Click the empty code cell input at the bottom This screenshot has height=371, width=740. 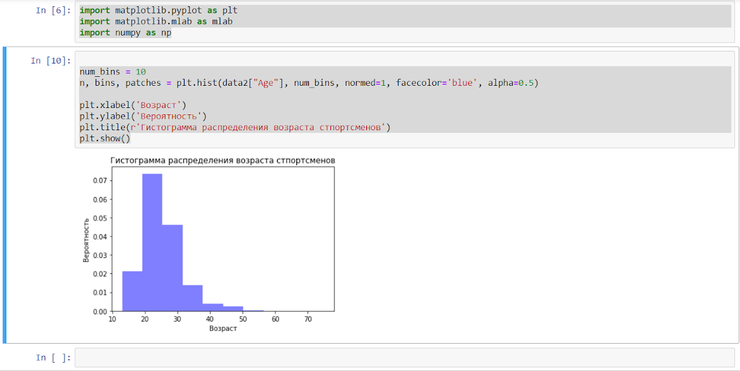pyautogui.click(x=405, y=357)
